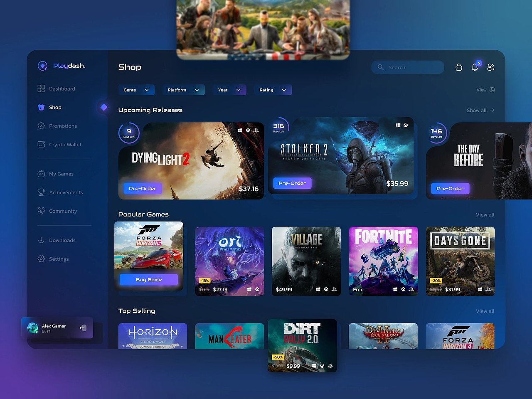Image resolution: width=532 pixels, height=399 pixels.
Task: Click Xbox icon on Ori card
Action: click(257, 289)
